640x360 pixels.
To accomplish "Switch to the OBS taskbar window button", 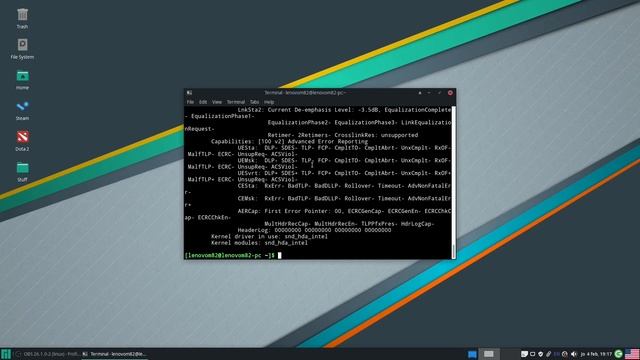I will coord(47,354).
